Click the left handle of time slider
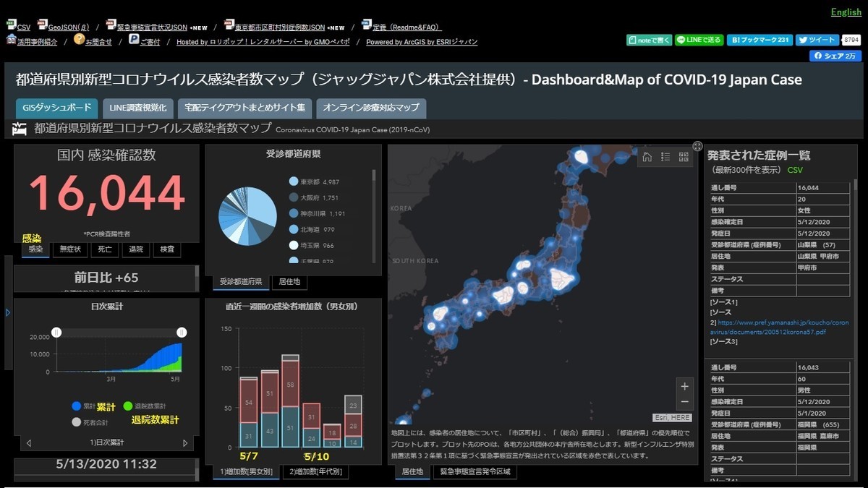 (56, 332)
